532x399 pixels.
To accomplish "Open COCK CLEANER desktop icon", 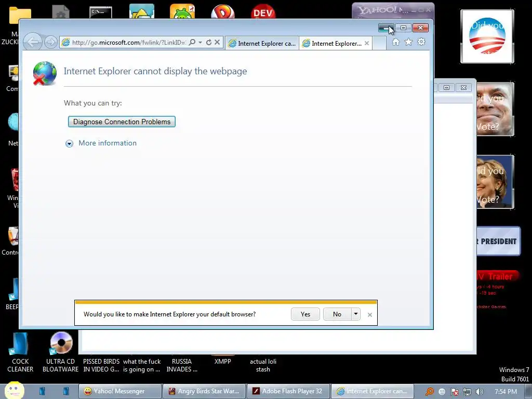I will [20, 352].
